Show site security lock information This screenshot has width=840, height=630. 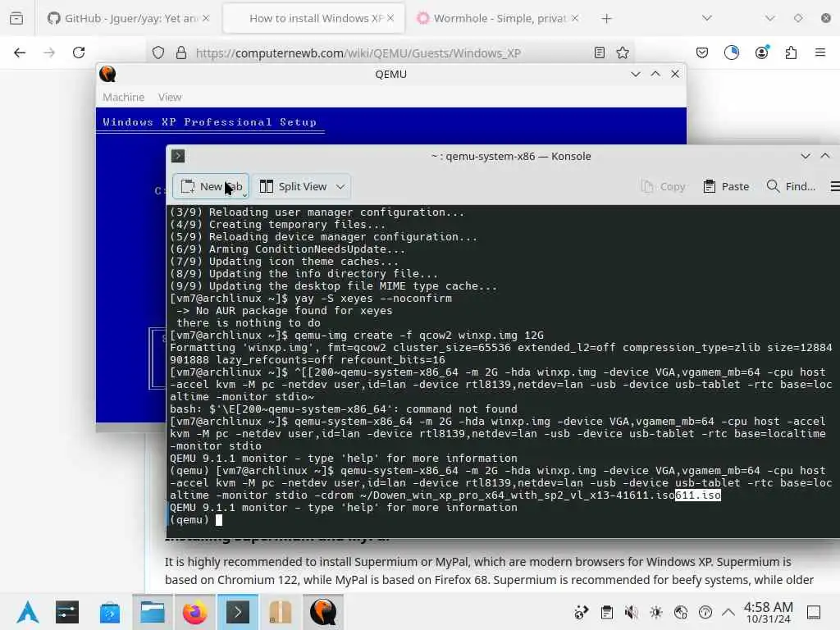click(x=181, y=53)
